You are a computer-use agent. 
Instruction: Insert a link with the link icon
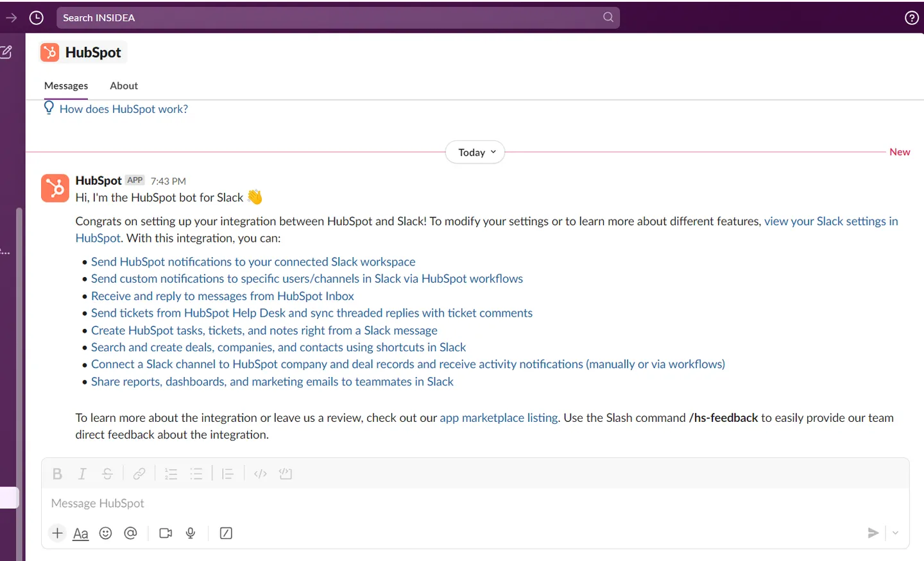[139, 474]
